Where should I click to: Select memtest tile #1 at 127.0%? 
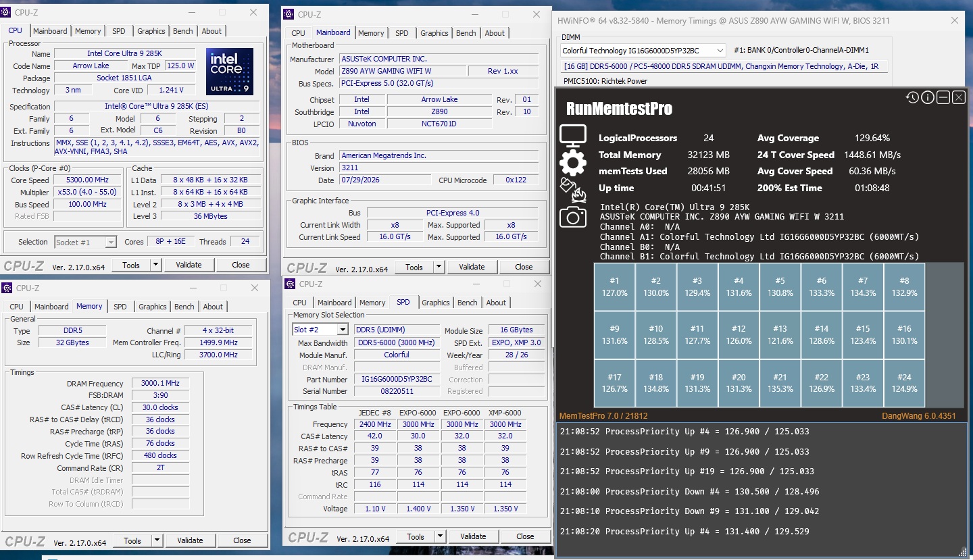[614, 287]
